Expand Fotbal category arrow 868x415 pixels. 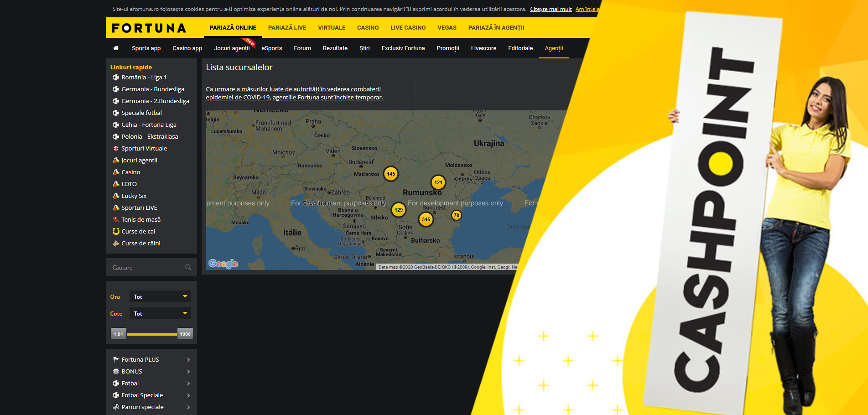188,384
